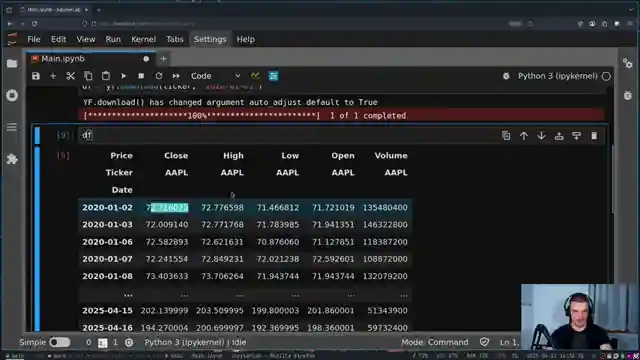Open the Tabs menu
This screenshot has width=640, height=360.
(175, 39)
